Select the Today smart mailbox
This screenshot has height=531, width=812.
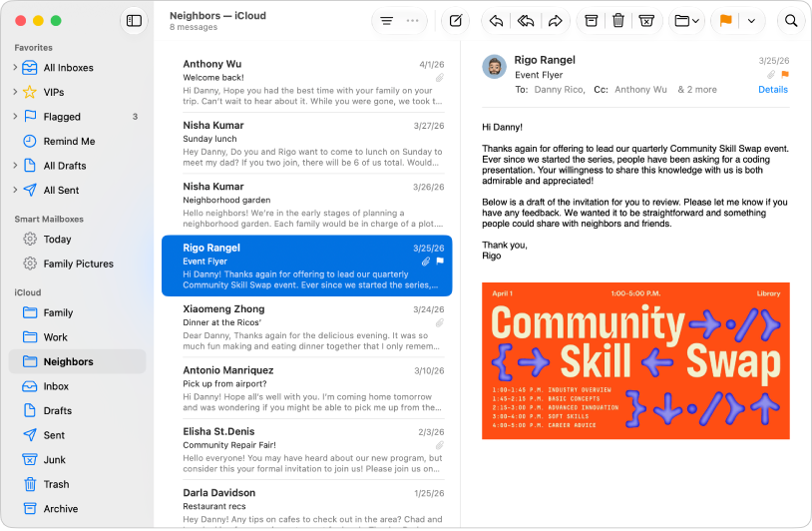coord(78,239)
